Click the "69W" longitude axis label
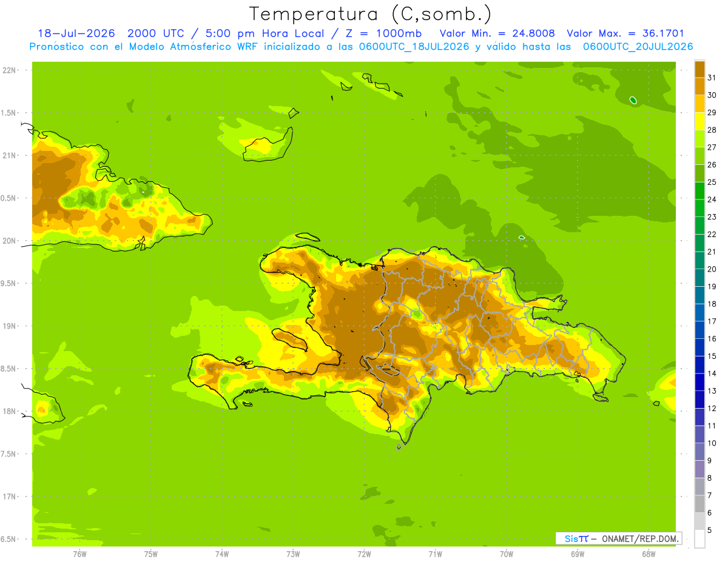 coord(577,554)
